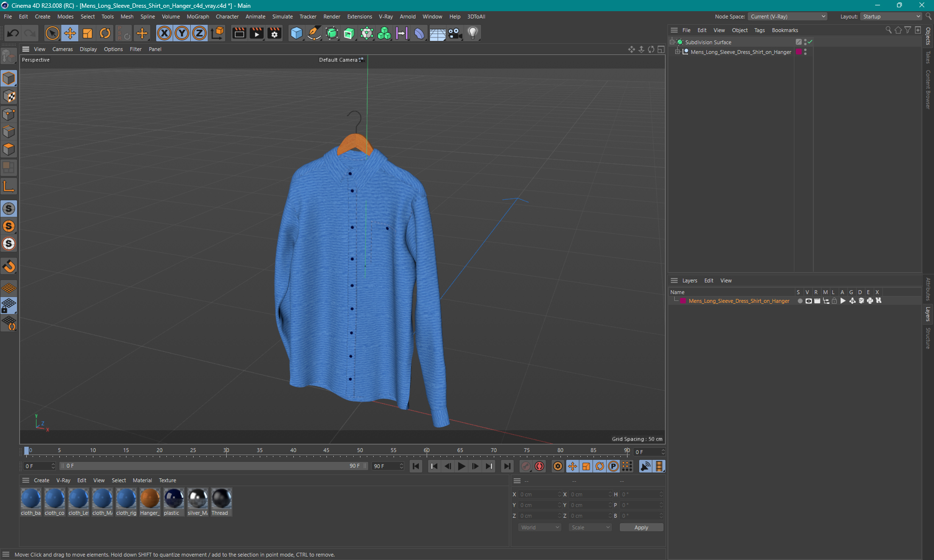Toggle the shirt layer Solo dot
Screen dimensions: 934x560
[x=800, y=301]
